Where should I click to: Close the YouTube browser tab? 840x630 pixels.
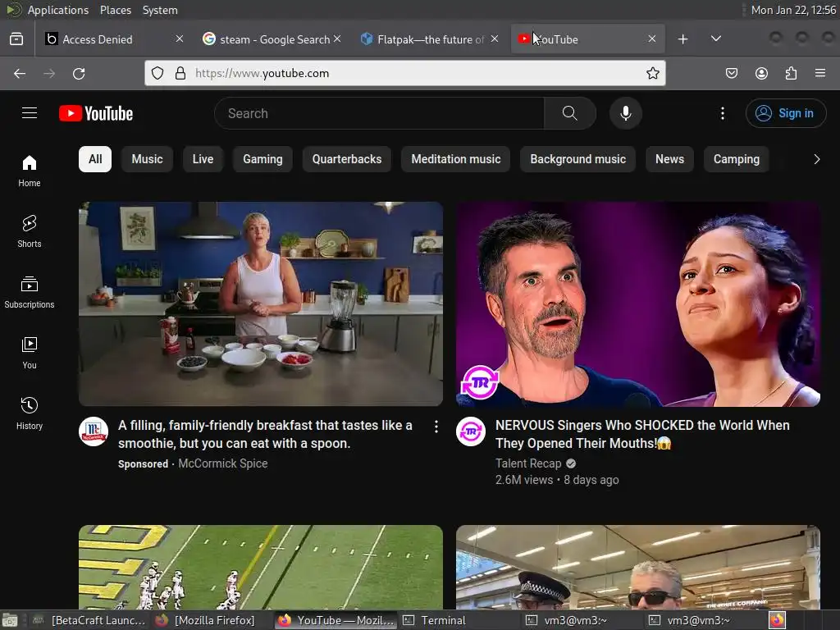pos(652,39)
